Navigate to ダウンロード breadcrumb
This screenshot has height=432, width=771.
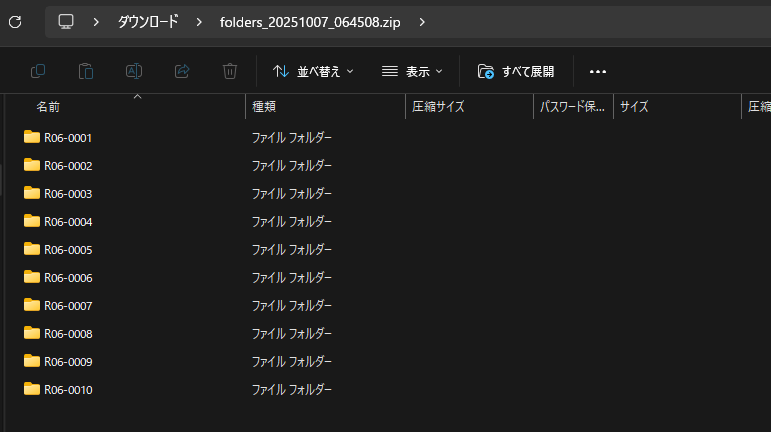click(x=148, y=22)
